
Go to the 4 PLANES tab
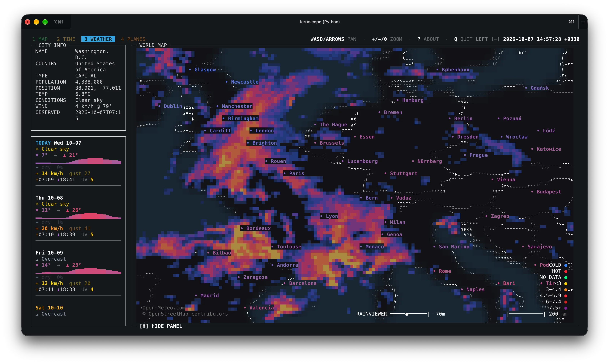133,39
